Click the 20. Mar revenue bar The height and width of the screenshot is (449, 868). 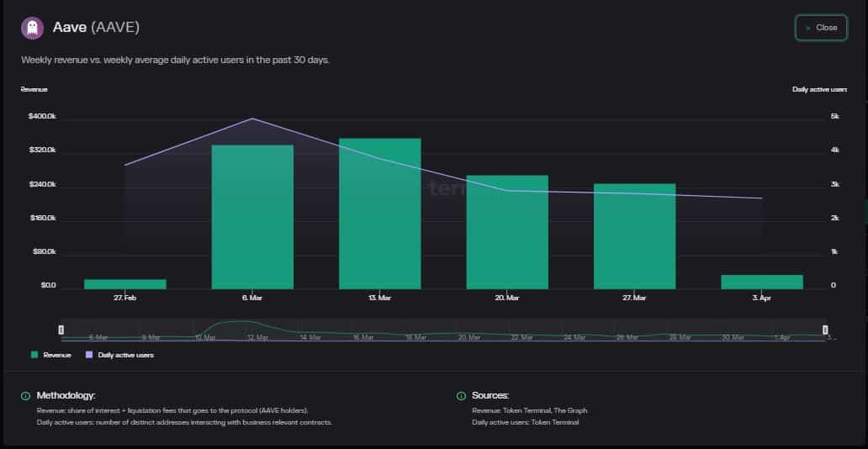pos(507,232)
